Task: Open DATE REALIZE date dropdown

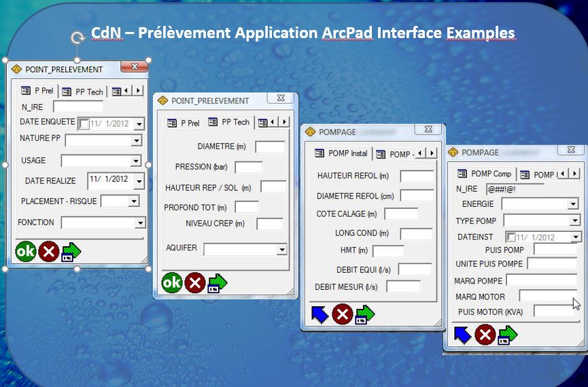Action: coord(139,182)
